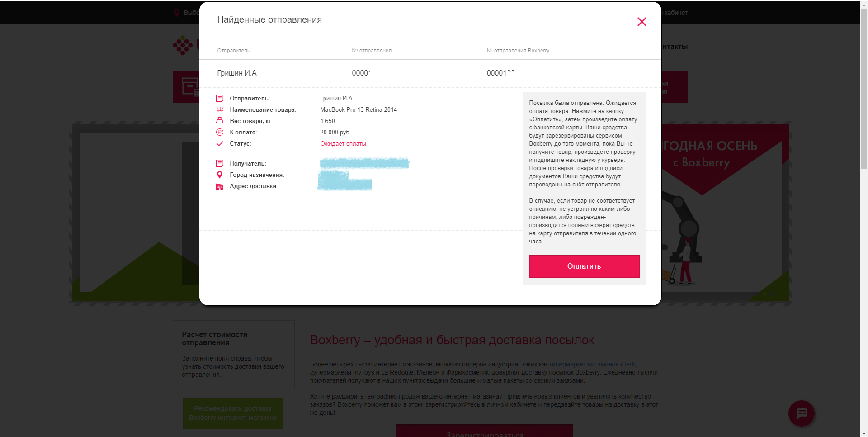Viewport: 868px width, 437px height.
Task: Click the Boxberry logo behind the dialog
Action: [185, 46]
